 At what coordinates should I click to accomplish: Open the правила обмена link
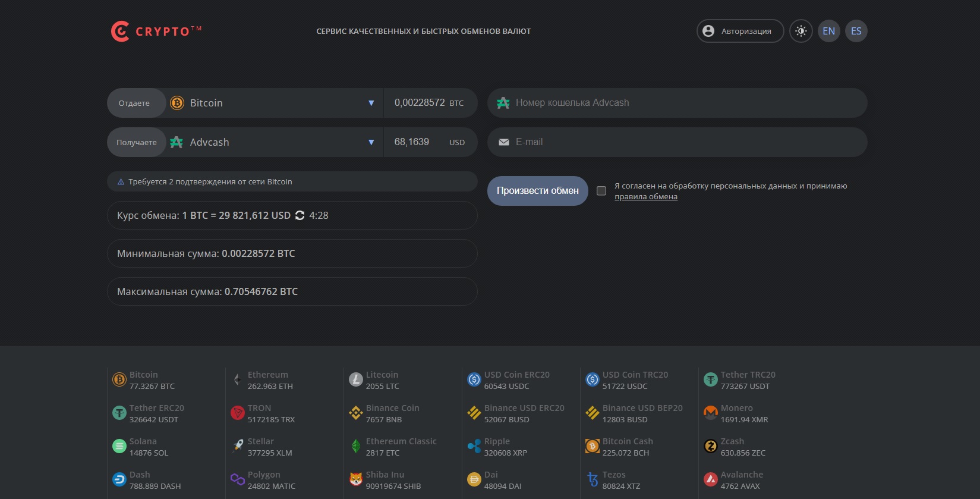pos(646,197)
